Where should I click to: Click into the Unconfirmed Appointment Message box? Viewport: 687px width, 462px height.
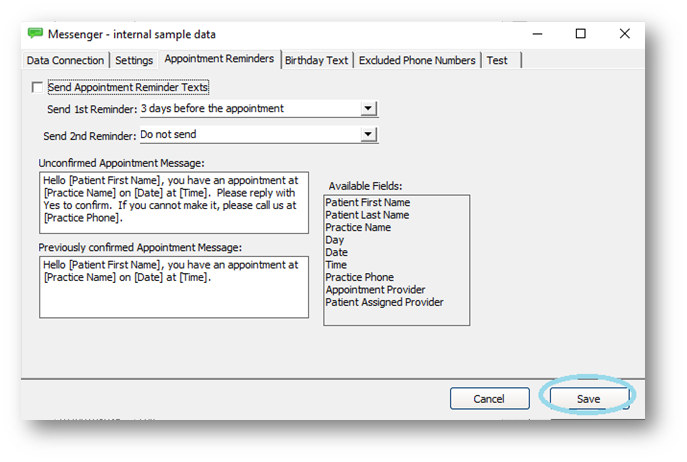click(174, 203)
